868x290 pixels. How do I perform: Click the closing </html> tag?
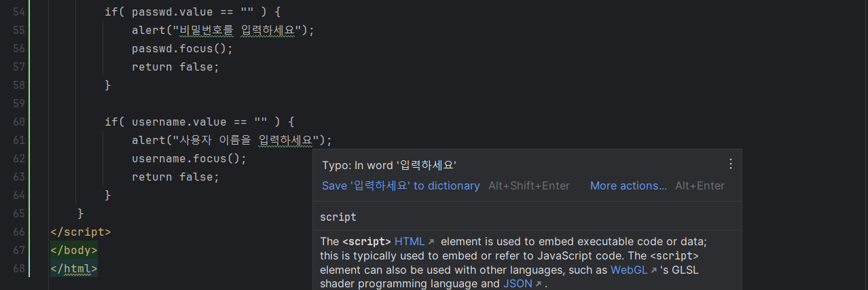(x=73, y=268)
